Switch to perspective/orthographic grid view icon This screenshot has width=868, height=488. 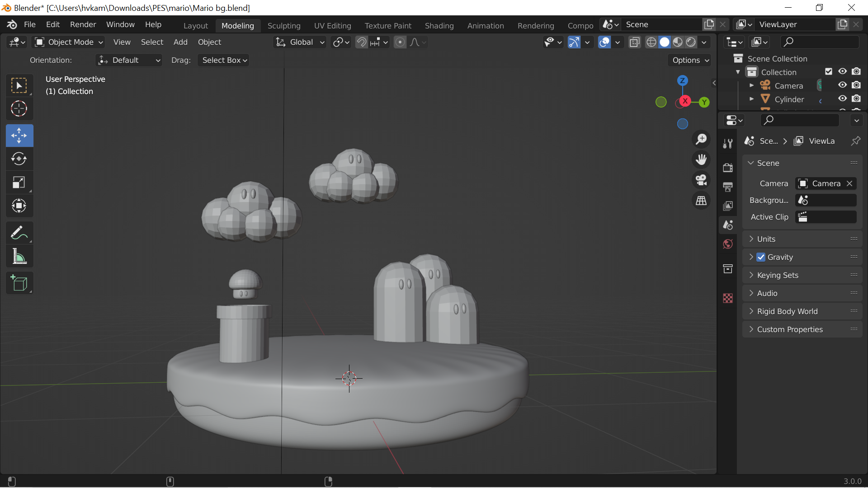701,201
